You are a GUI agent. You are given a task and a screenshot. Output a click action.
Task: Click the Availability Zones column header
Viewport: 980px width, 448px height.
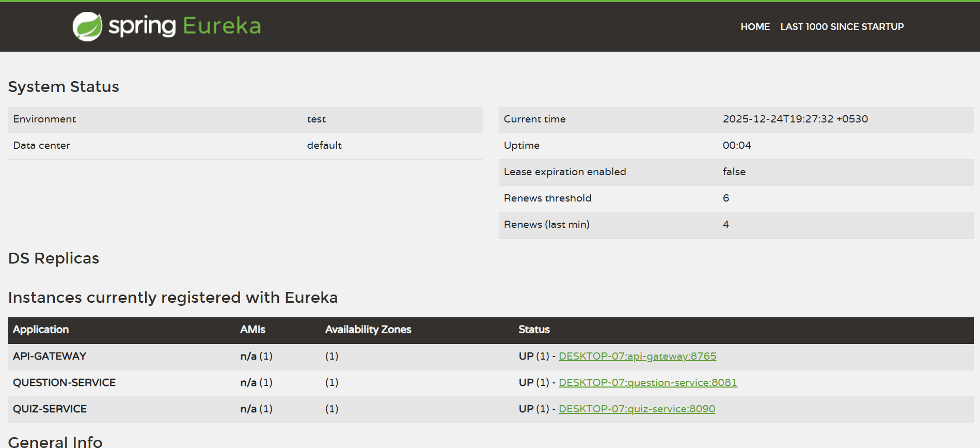pos(368,330)
